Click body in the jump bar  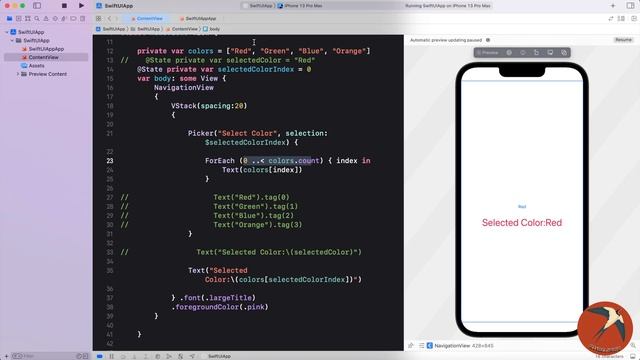coord(211,29)
